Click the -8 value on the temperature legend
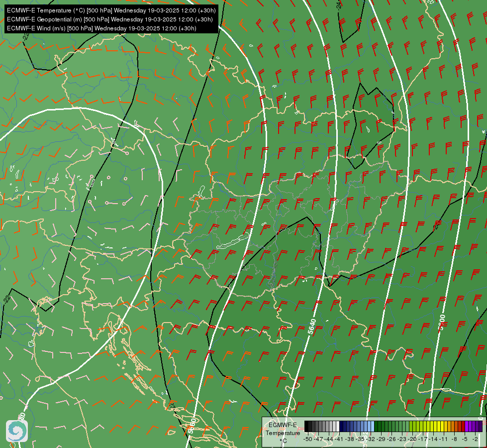The width and height of the screenshot is (487, 448). click(x=454, y=440)
